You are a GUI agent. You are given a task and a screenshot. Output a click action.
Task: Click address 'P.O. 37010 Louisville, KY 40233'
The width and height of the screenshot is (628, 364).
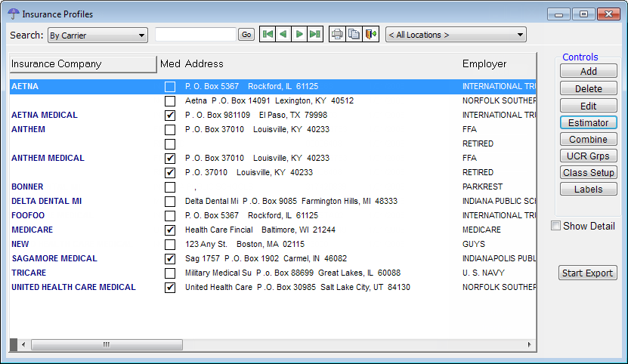(x=249, y=173)
